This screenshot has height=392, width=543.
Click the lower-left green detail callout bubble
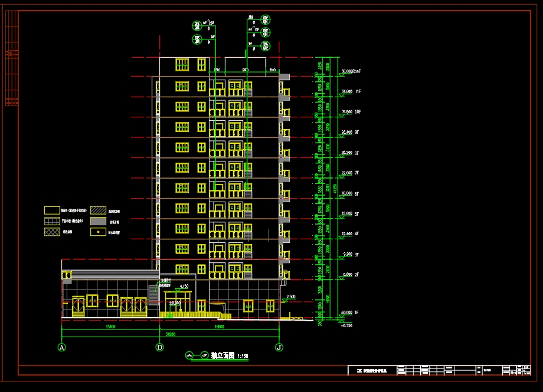(x=197, y=39)
